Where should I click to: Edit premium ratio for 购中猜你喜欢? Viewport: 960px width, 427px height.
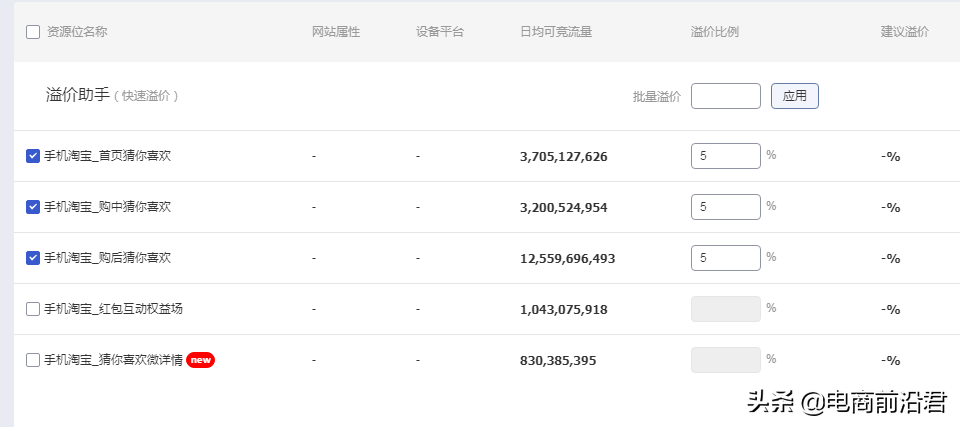pos(726,207)
